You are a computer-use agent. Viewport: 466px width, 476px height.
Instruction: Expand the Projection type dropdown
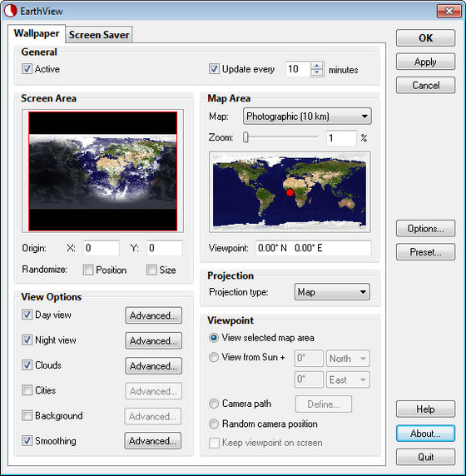tap(332, 292)
